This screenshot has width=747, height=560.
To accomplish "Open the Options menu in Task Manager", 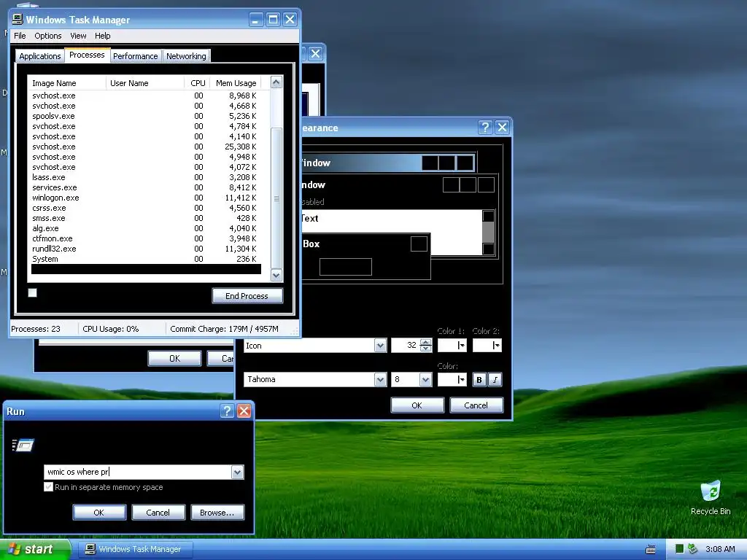I will pyautogui.click(x=47, y=36).
